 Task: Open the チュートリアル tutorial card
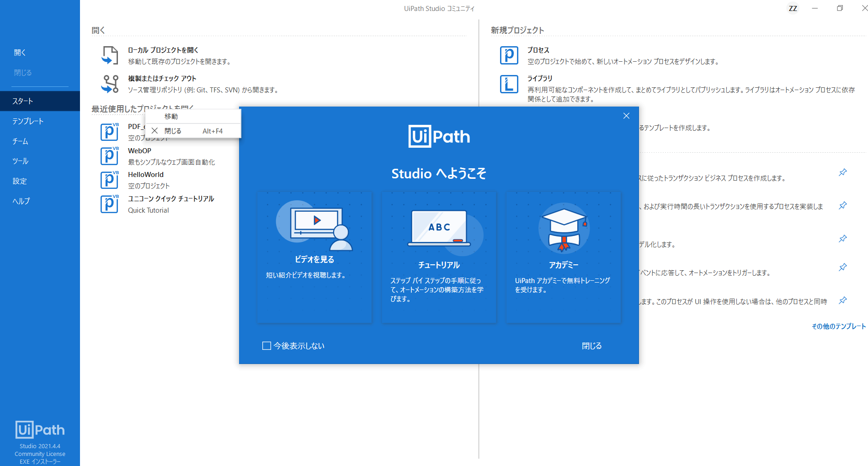coord(439,257)
